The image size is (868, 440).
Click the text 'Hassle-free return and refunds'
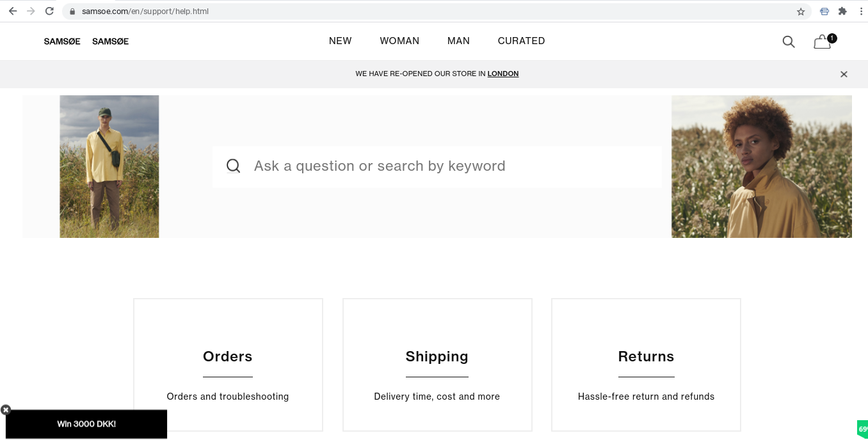646,397
